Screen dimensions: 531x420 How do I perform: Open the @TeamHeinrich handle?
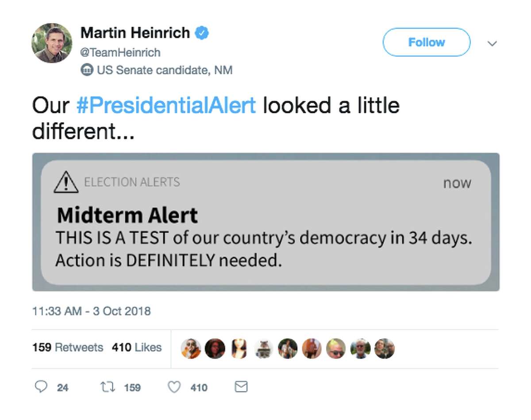[121, 52]
